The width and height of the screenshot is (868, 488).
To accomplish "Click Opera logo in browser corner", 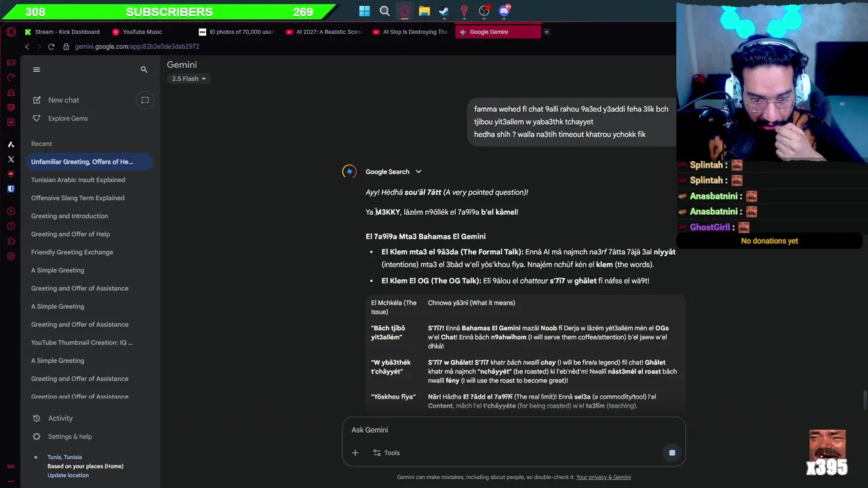I will pos(11,32).
